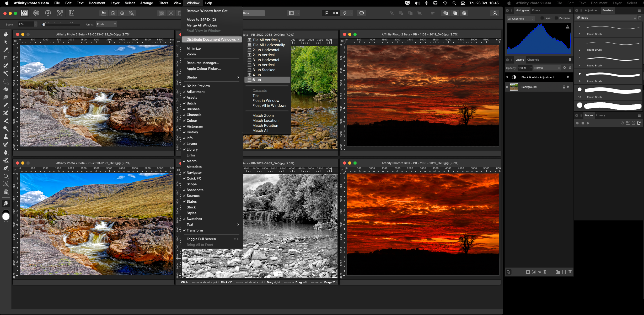Select the Flood Fill tool
Screen dimensions: 644x315
click(6, 89)
